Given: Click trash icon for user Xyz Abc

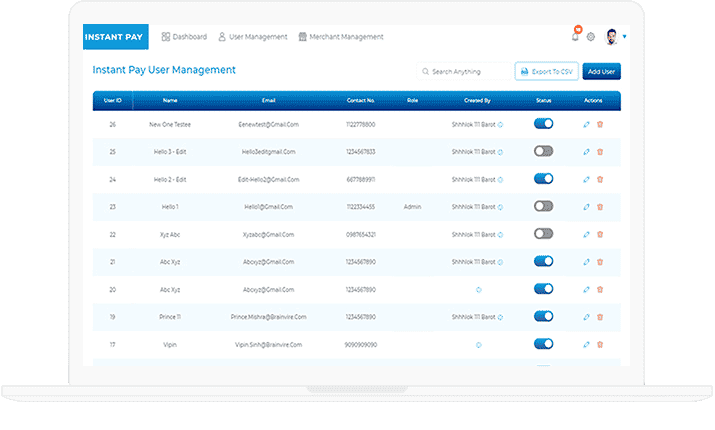Looking at the screenshot, I should point(600,234).
